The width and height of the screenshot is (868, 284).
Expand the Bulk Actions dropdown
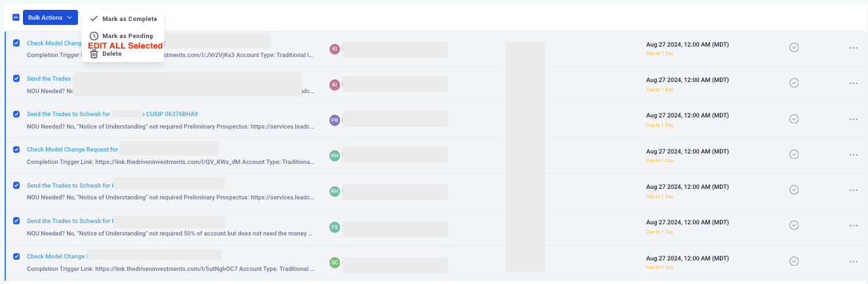point(50,18)
